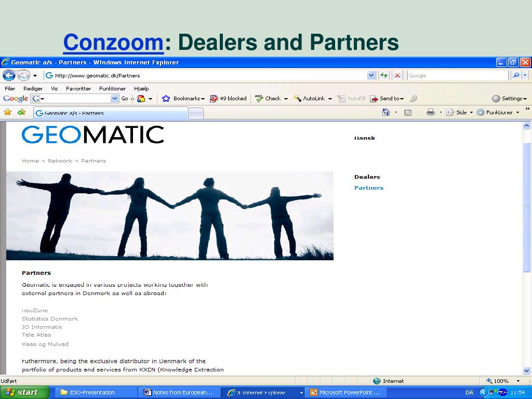Click the Kaas og Mulvad partner link
532x399 pixels.
pyautogui.click(x=45, y=344)
